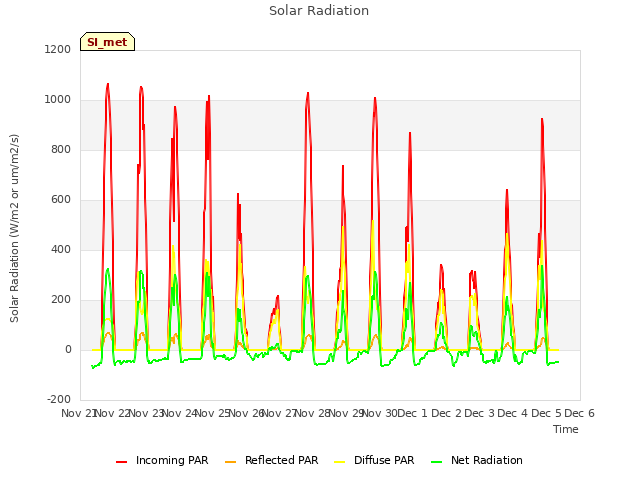Click the Dec 3 x-axis tick label
This screenshot has height=480, width=640.
click(479, 413)
